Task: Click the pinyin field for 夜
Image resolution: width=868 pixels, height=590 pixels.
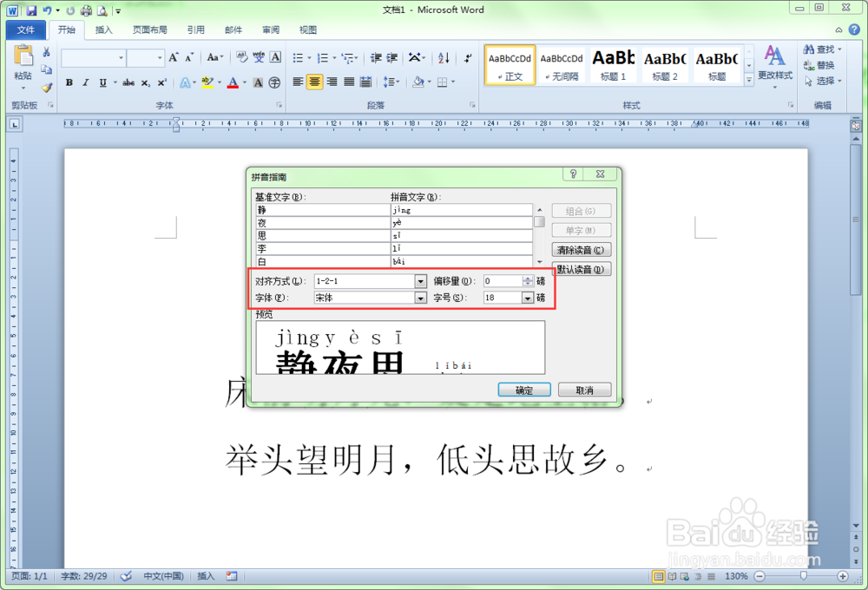Action: click(461, 222)
